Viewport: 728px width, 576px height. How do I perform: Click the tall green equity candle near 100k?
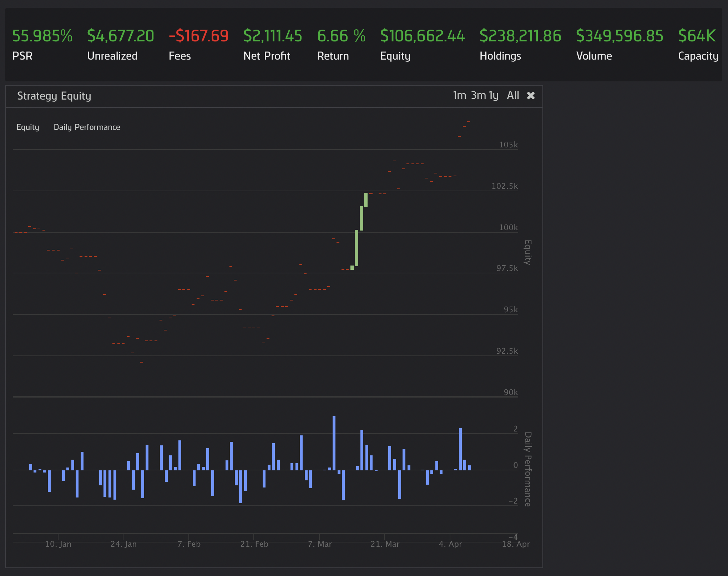[357, 248]
